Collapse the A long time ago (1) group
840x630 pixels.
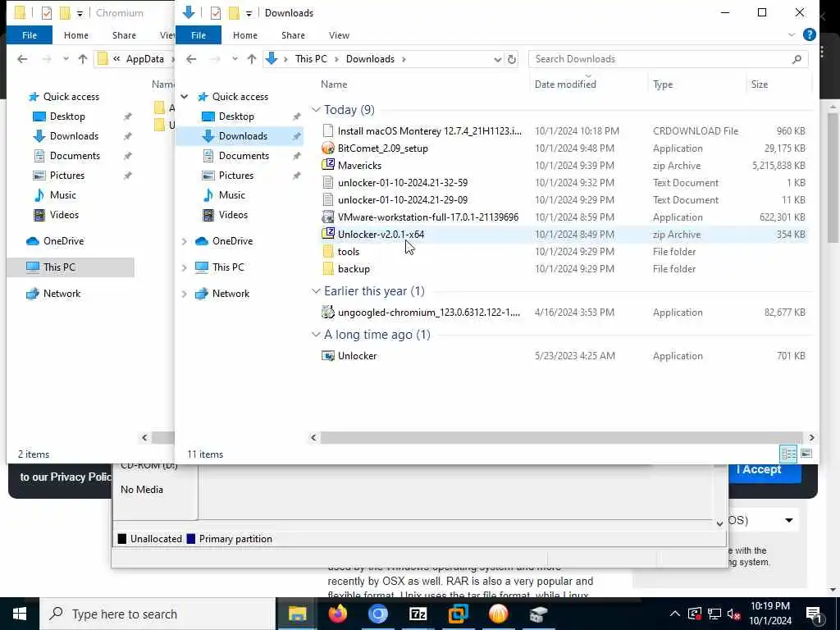[x=316, y=335]
